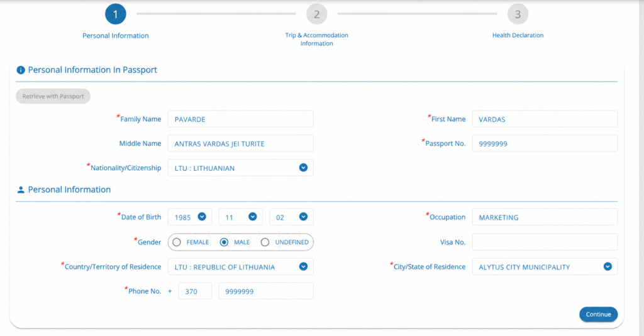Open the Nationality/Citizenship dropdown
Screen dimensions: 644x336
click(241, 168)
